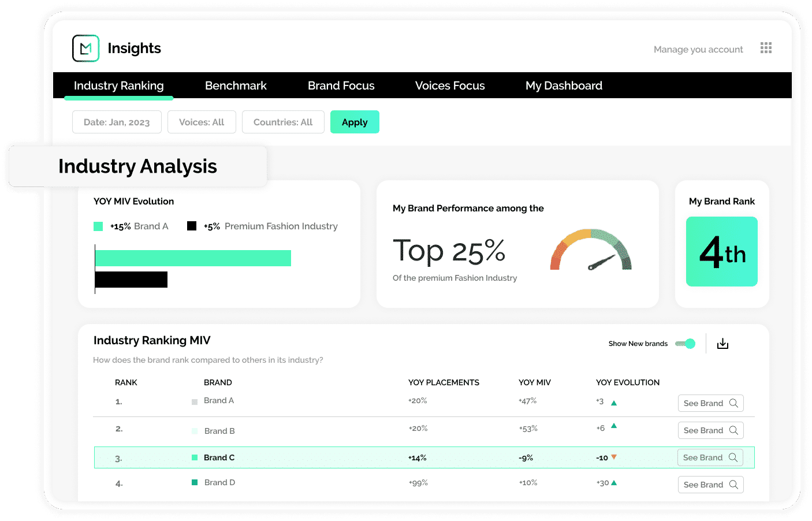Open the Date: Jan, 2023 filter

click(x=117, y=122)
